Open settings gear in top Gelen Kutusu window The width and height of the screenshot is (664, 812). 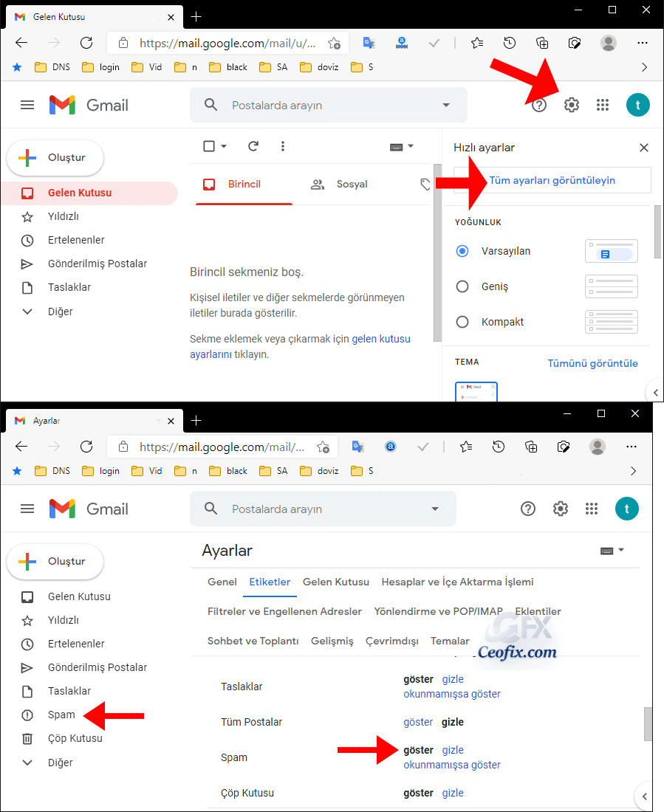(571, 105)
